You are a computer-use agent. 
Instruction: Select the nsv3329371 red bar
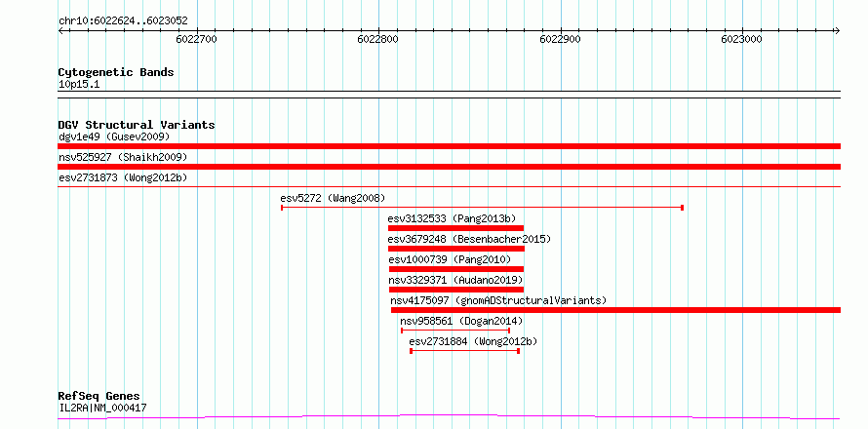(456, 290)
